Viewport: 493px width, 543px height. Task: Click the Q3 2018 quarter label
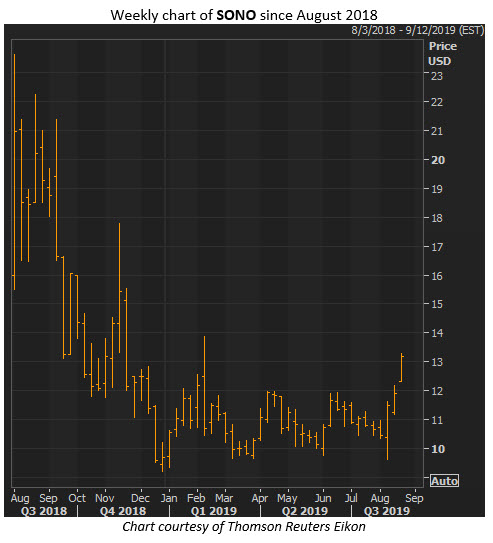(x=44, y=511)
